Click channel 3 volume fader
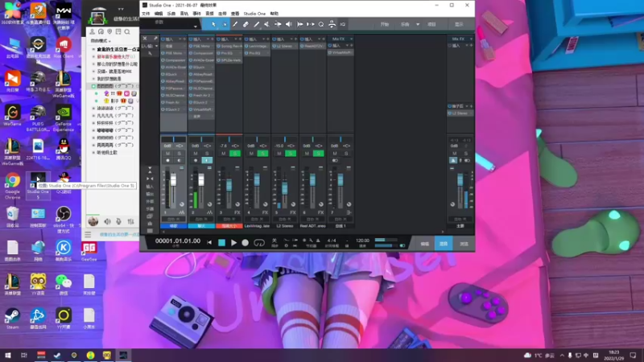644x362 pixels. (x=229, y=185)
